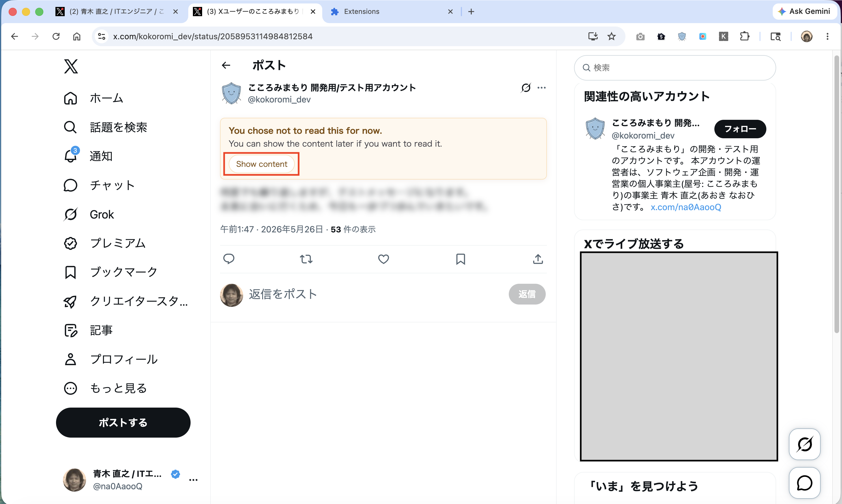Bookmark the post with the bookmark icon

coord(461,259)
